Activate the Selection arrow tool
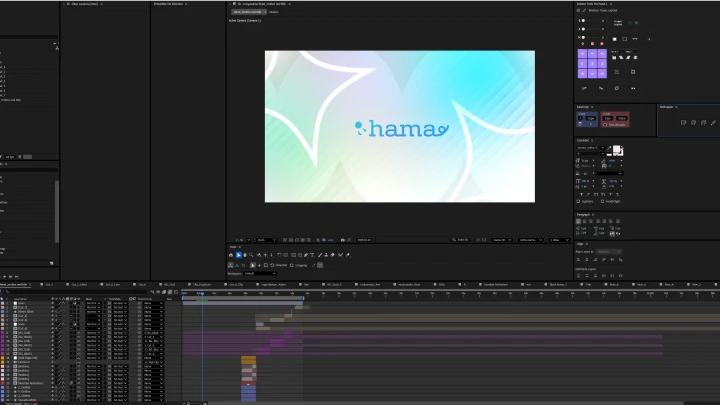This screenshot has height=405, width=720. pyautogui.click(x=239, y=255)
